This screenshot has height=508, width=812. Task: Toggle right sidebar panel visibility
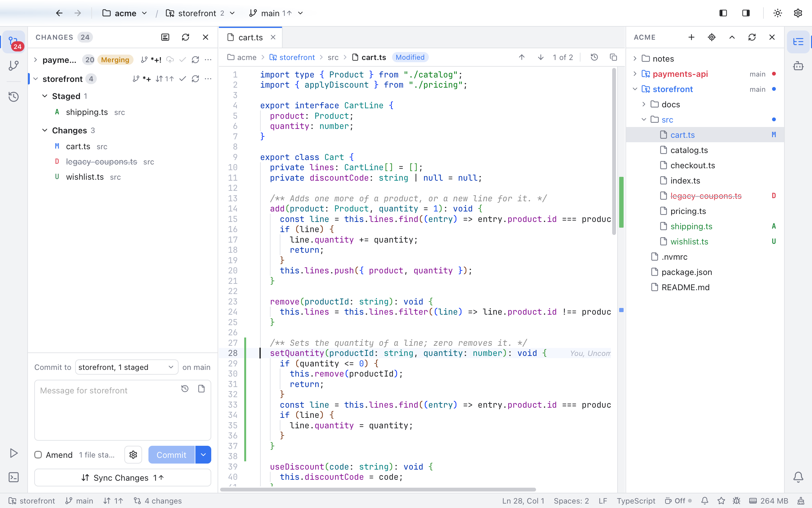(746, 13)
